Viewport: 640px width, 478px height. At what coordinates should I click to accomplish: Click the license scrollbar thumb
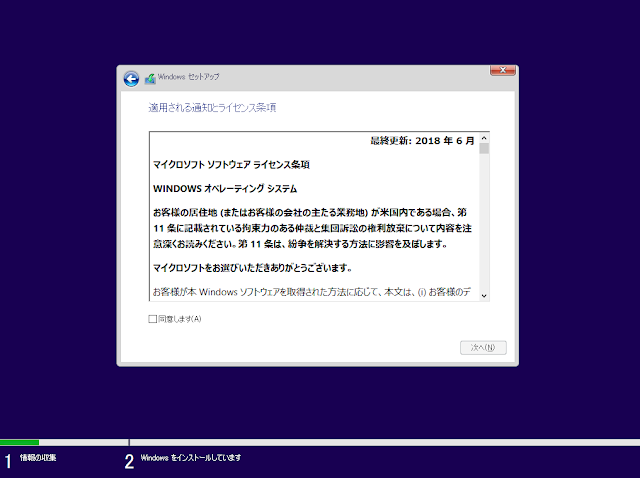pyautogui.click(x=484, y=148)
